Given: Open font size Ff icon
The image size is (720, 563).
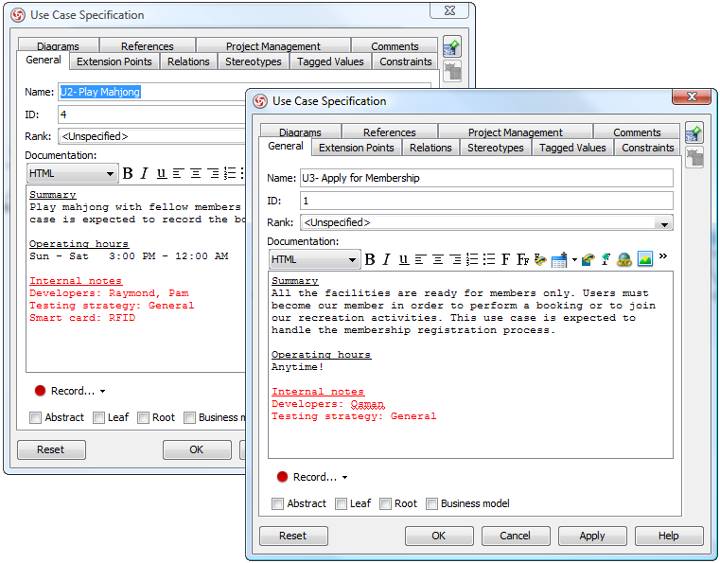Looking at the screenshot, I should tap(523, 259).
